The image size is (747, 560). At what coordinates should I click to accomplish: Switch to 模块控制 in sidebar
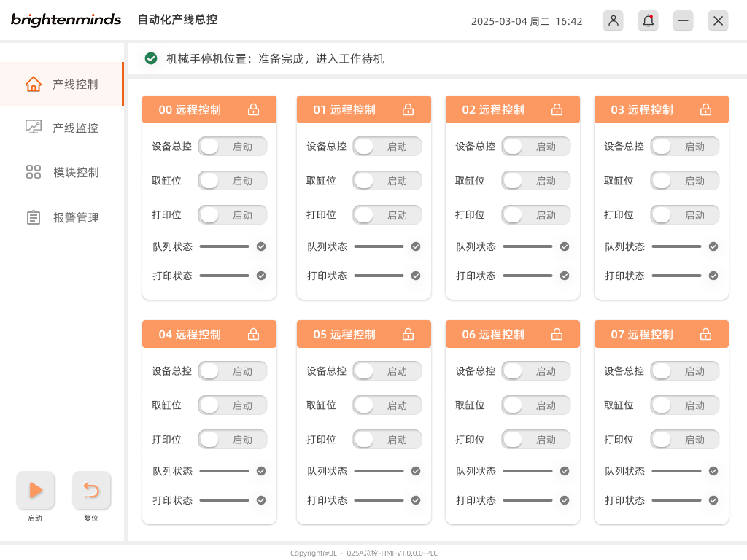click(x=62, y=173)
